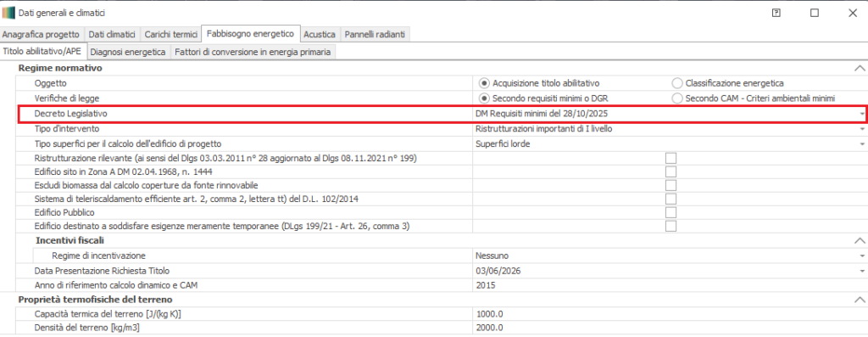The height and width of the screenshot is (337, 868).
Task: Select Secondo requisiti minimi o DGR
Action: tap(484, 98)
